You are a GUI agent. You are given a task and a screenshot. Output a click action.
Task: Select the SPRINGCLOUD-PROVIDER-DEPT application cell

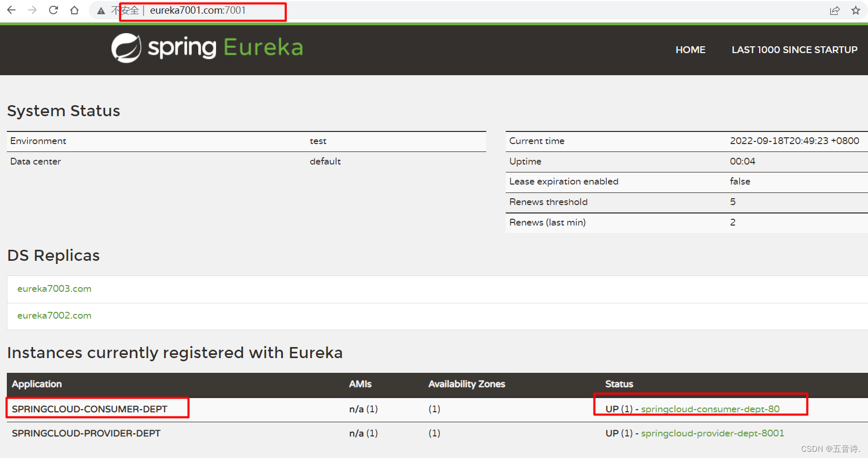86,433
